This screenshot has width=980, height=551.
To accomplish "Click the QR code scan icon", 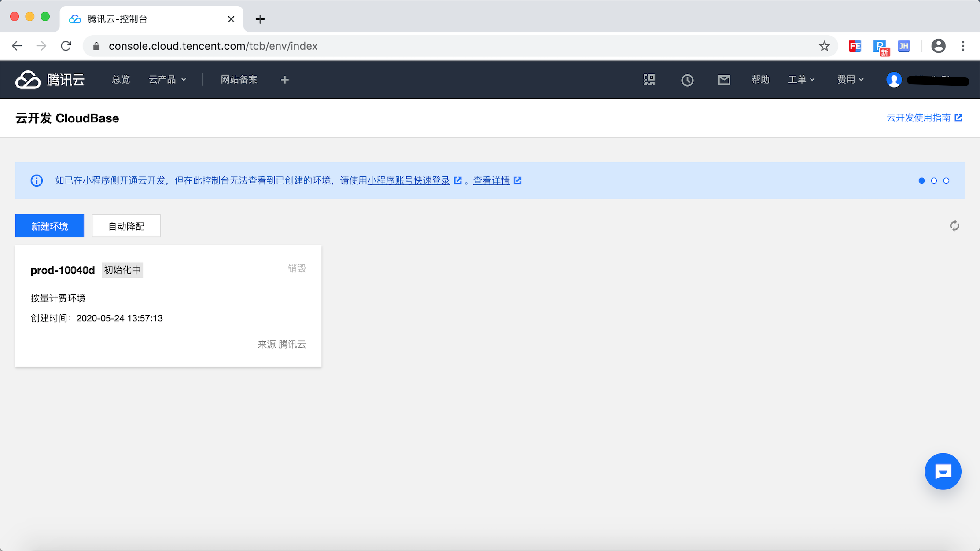I will [x=649, y=80].
